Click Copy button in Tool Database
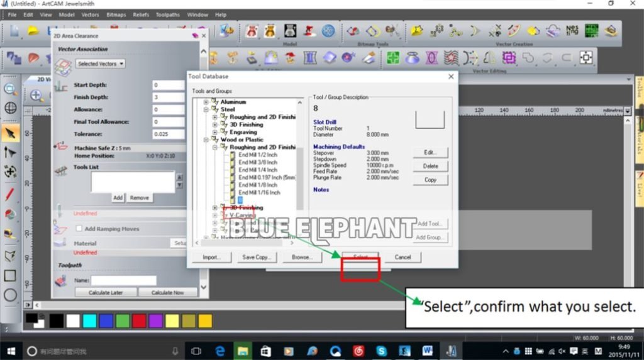Screen dimensions: 644x360 click(430, 180)
